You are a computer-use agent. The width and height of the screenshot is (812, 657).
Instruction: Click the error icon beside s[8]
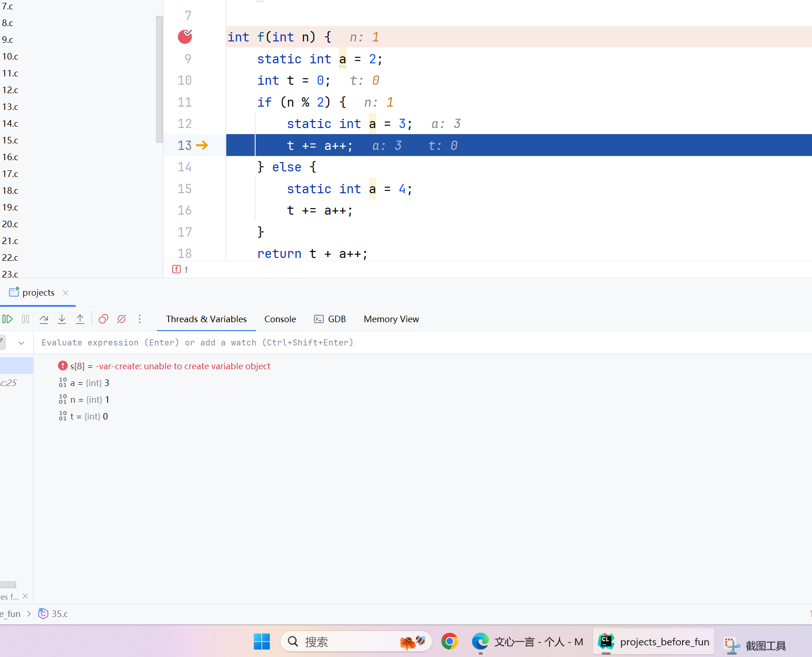[63, 366]
